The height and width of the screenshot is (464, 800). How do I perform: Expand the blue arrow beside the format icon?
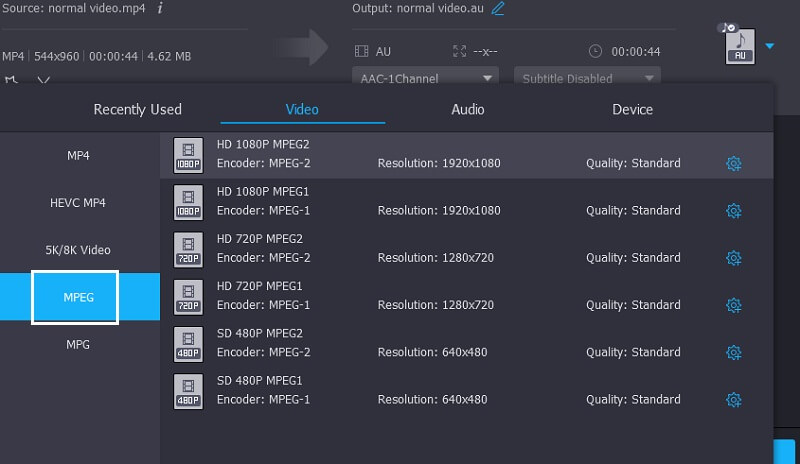[769, 46]
